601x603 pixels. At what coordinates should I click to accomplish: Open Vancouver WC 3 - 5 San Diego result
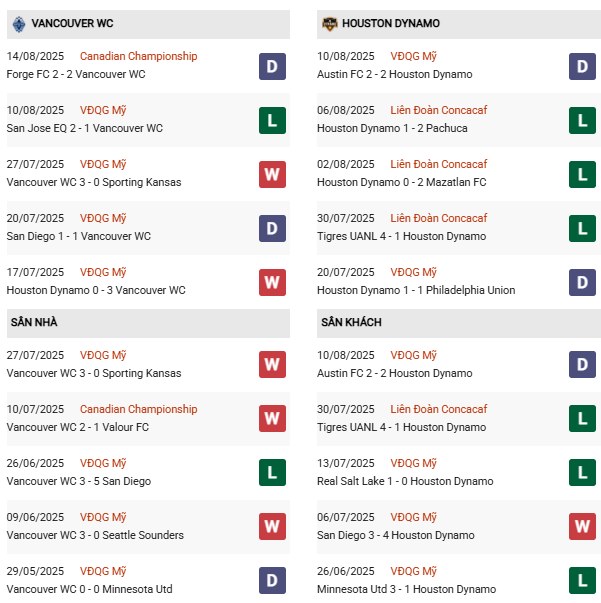[79, 481]
